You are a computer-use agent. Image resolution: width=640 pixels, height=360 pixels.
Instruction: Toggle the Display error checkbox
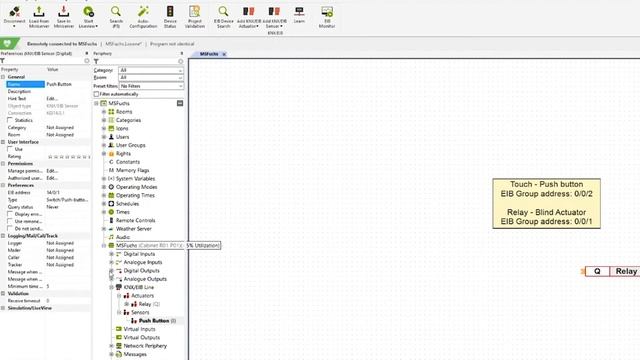click(x=10, y=214)
